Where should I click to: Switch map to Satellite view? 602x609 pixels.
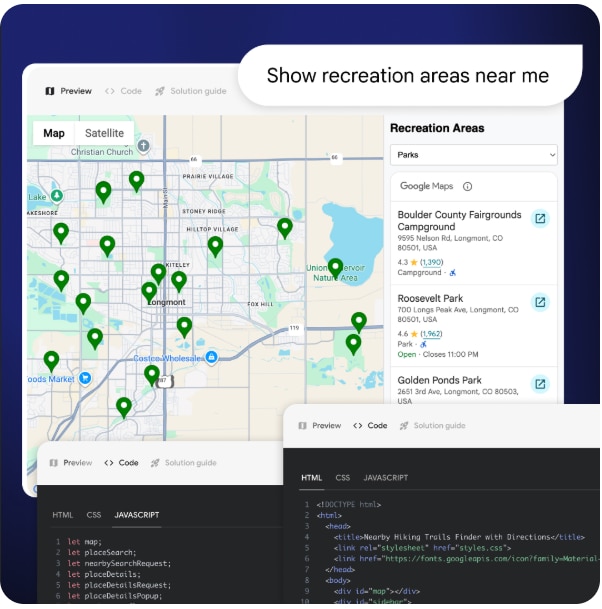(105, 133)
